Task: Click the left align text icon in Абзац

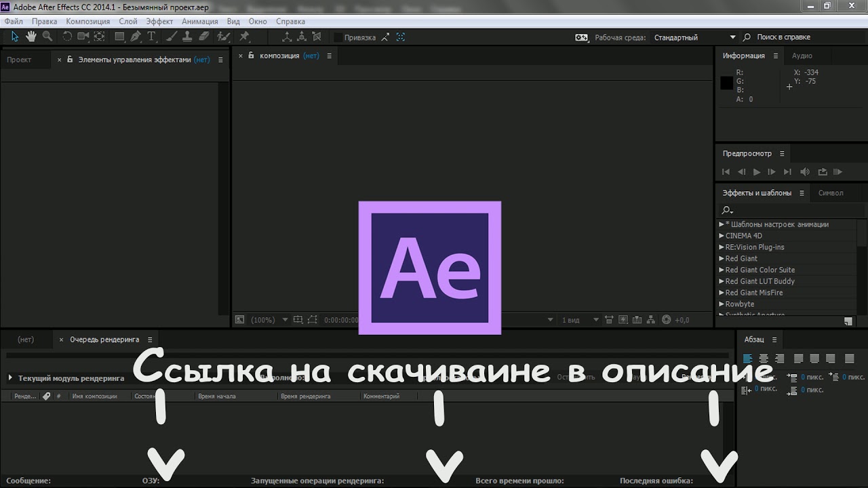Action: (x=748, y=359)
